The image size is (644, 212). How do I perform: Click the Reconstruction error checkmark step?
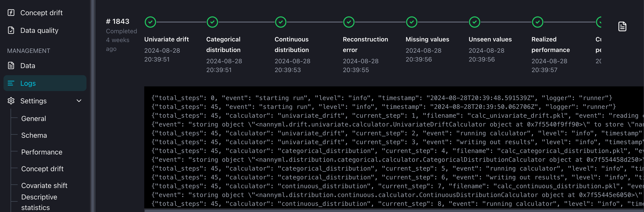point(349,22)
